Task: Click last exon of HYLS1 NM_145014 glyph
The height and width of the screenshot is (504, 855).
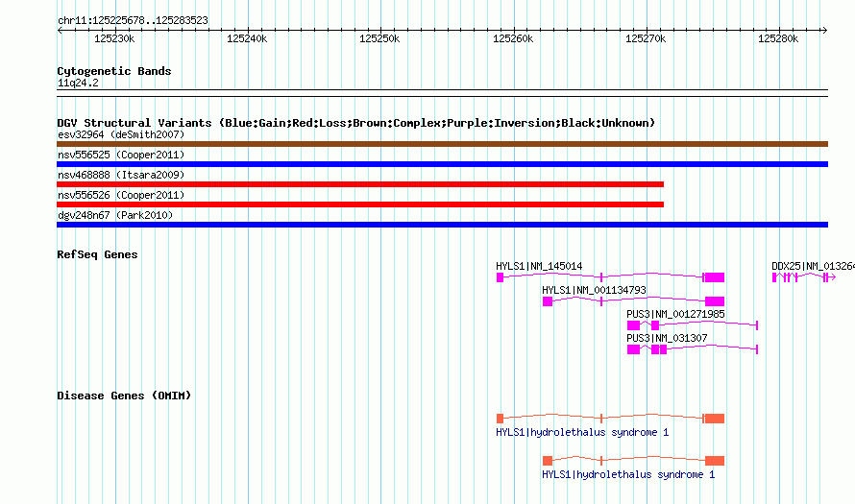Action: 715,277
